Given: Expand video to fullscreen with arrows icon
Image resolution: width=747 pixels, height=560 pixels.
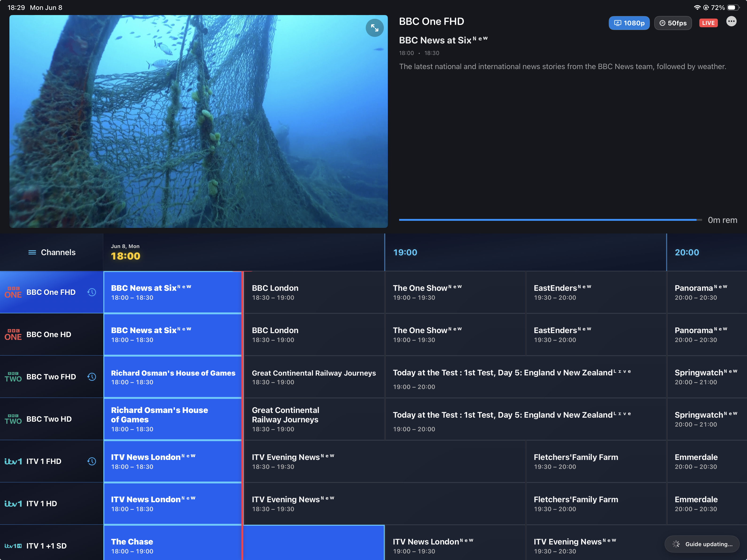Looking at the screenshot, I should pyautogui.click(x=374, y=28).
